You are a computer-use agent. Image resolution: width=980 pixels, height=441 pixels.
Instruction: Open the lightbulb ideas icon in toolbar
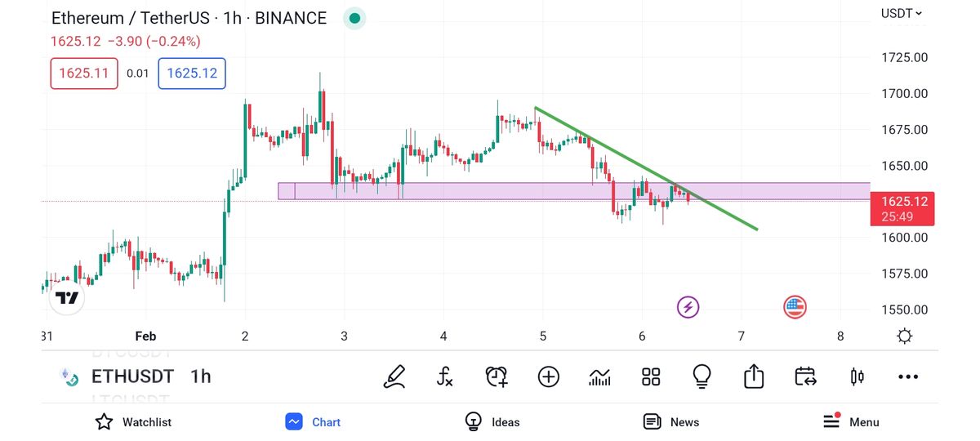click(x=702, y=376)
